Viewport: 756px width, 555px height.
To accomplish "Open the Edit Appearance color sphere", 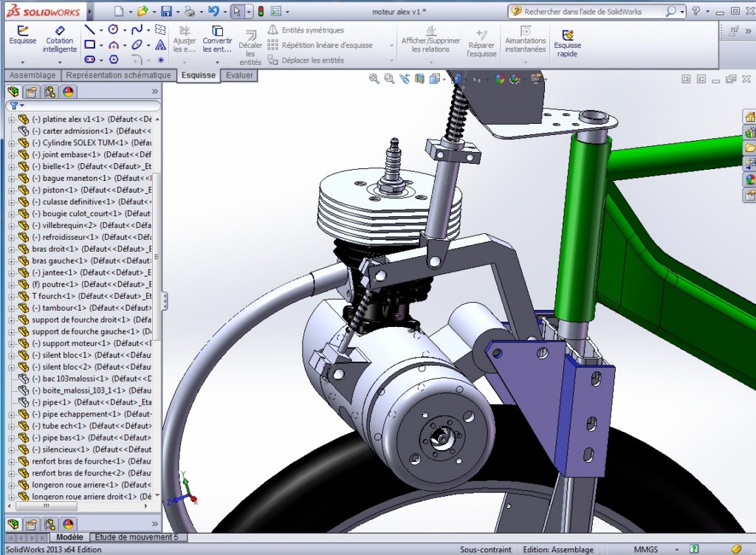I will (500, 78).
